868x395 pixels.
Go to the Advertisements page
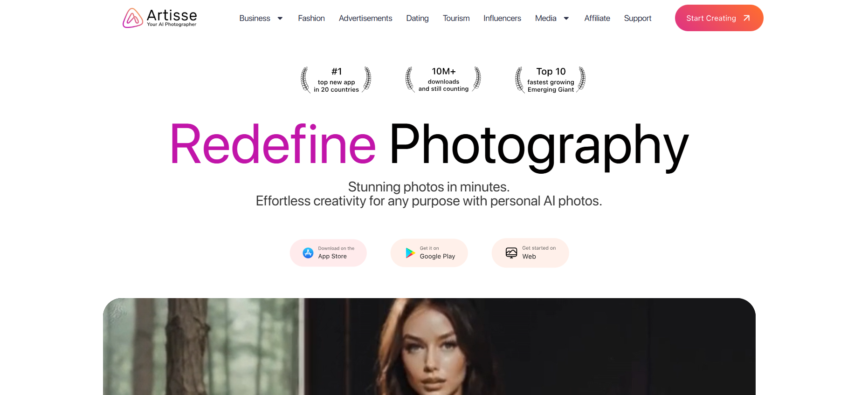(365, 18)
